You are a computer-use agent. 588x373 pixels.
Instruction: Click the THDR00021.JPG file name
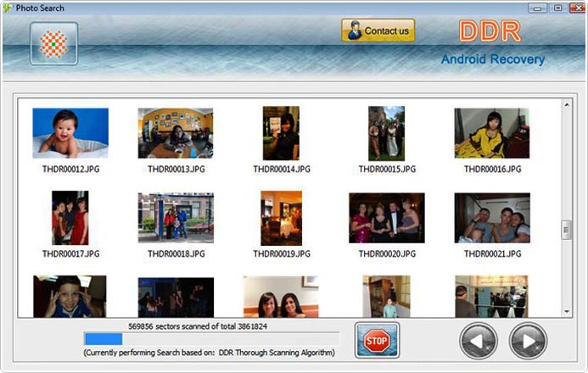tap(492, 254)
